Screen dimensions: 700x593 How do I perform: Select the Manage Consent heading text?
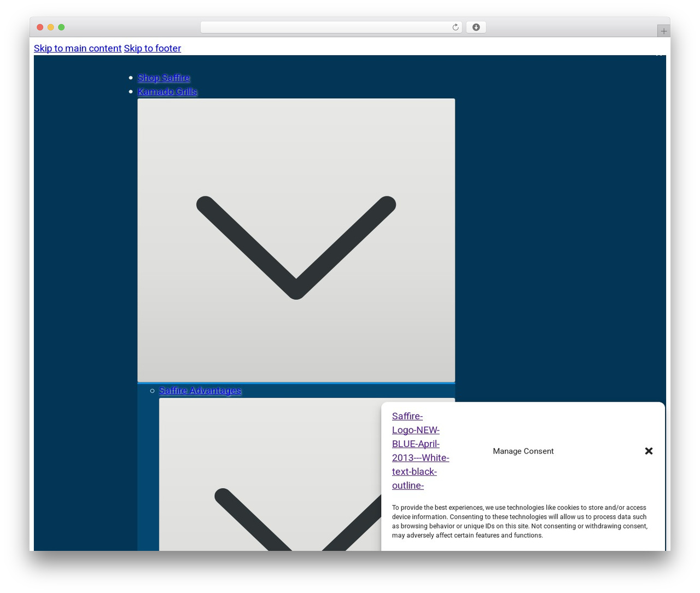point(523,451)
